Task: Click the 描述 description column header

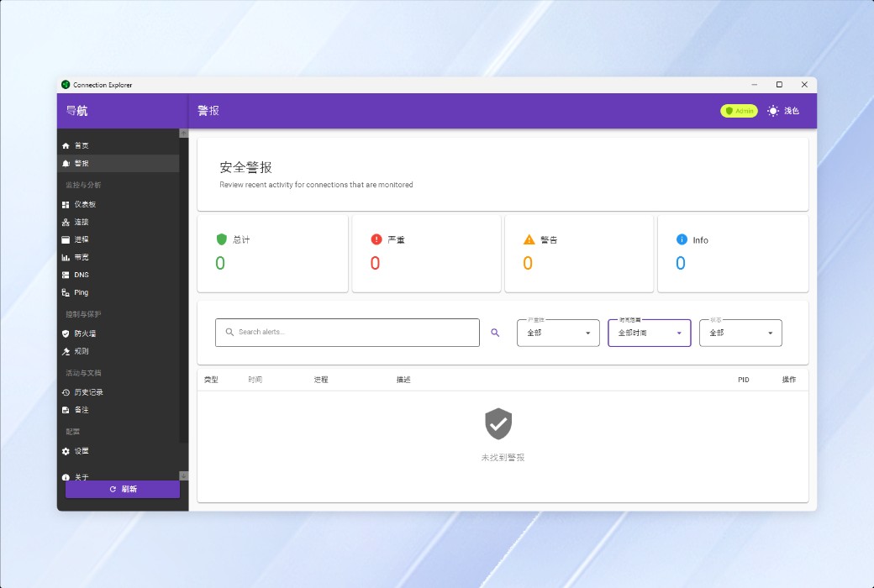Action: (403, 380)
